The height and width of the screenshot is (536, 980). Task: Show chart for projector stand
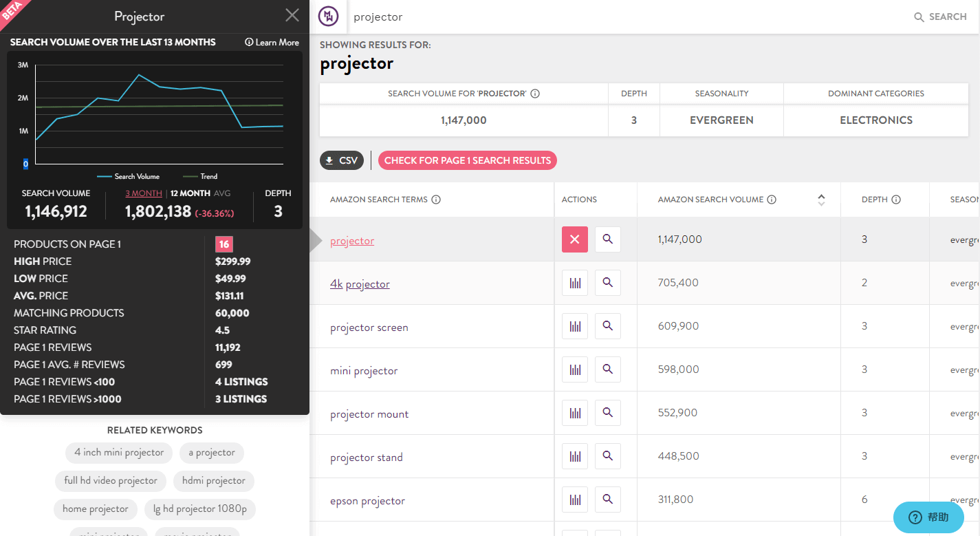(x=575, y=456)
